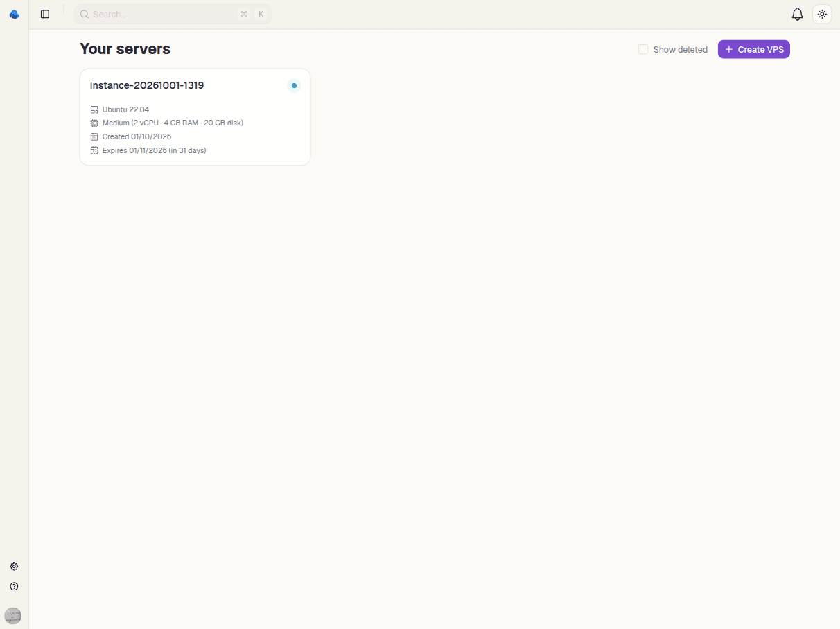Select Created 01/10/2026 text

tap(137, 136)
